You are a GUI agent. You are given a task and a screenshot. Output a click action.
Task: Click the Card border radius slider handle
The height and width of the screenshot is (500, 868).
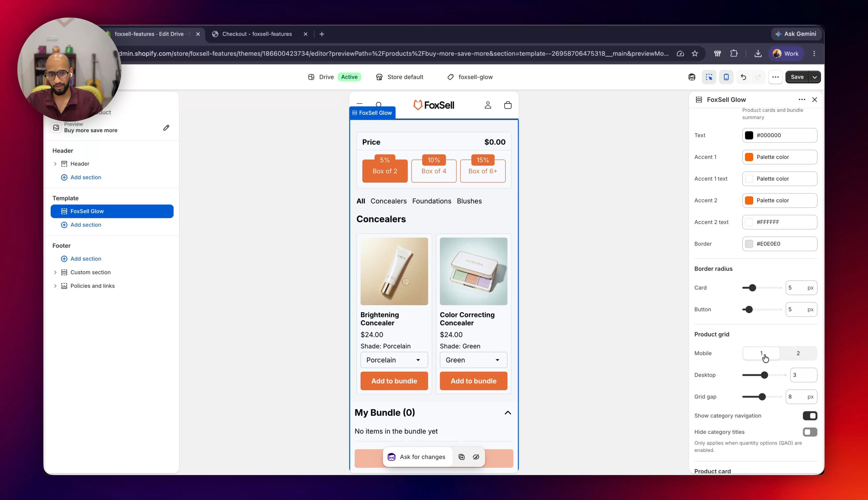click(x=752, y=288)
